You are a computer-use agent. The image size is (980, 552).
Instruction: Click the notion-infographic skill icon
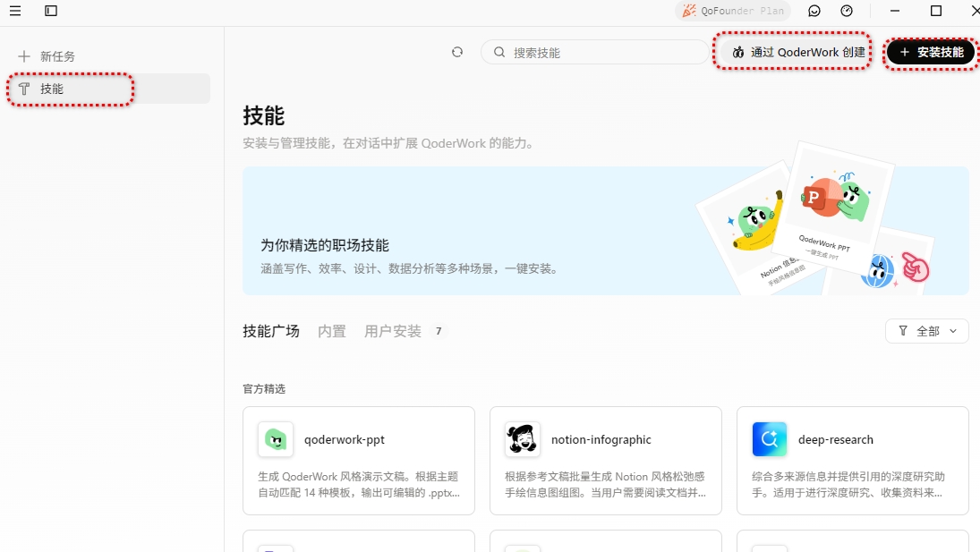pyautogui.click(x=523, y=439)
